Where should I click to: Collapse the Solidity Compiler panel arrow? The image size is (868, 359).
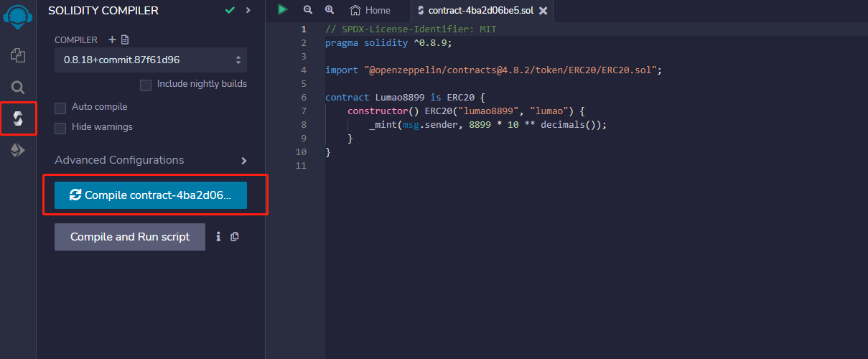[248, 10]
